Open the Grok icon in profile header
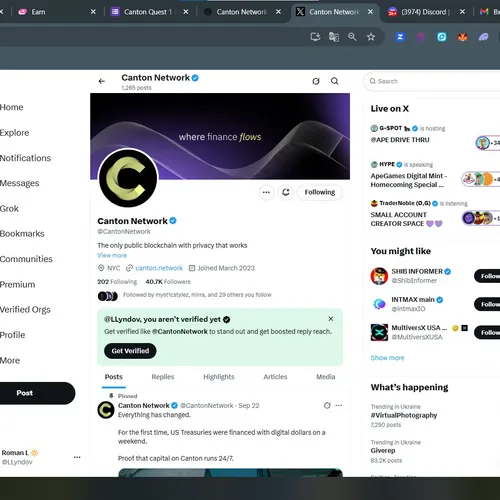 coord(316,81)
